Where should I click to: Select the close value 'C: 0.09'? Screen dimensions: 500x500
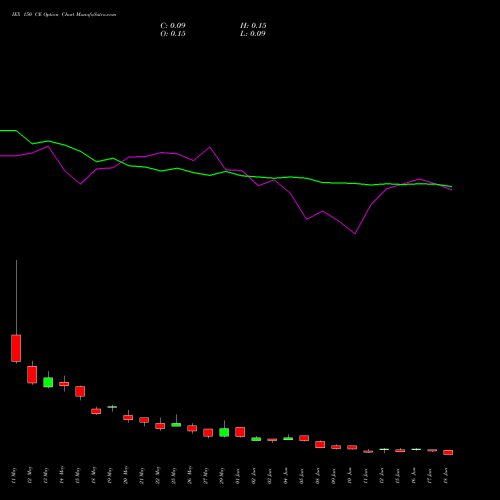173,26
